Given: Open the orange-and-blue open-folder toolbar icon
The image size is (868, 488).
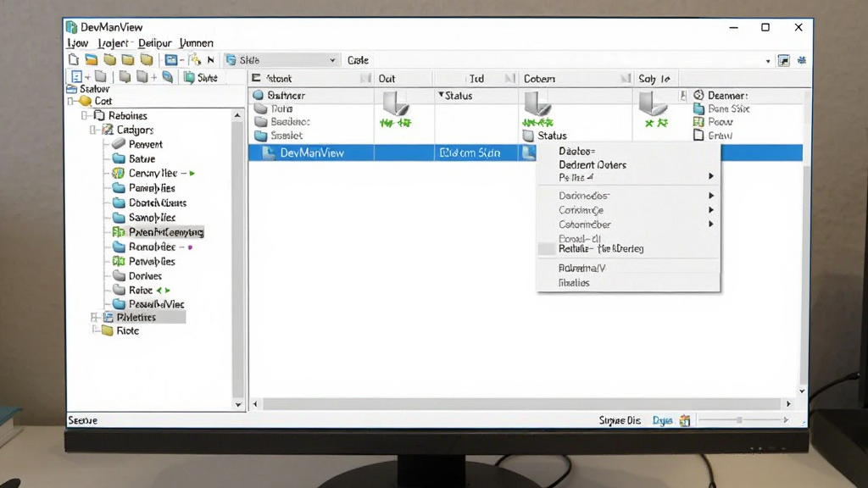Looking at the screenshot, I should pos(92,60).
